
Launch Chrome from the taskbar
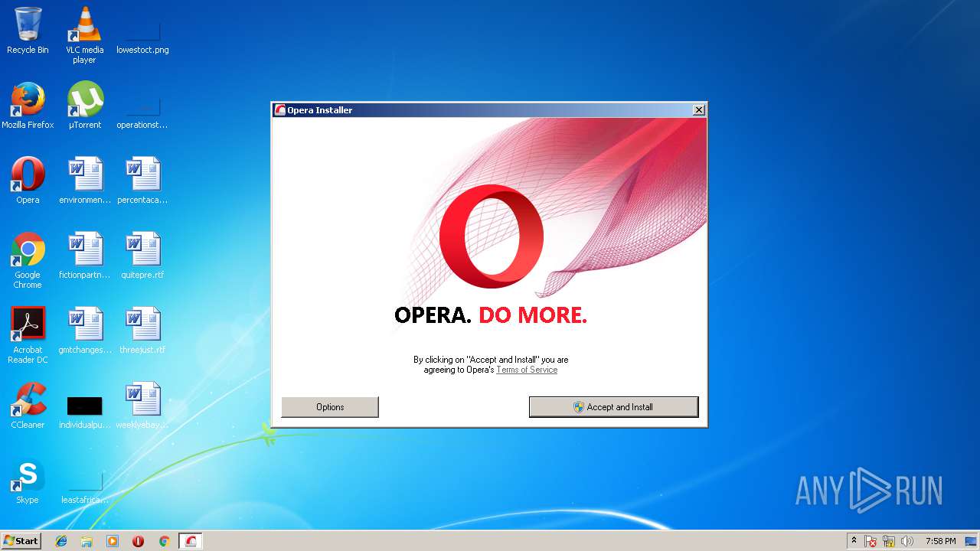[x=164, y=541]
